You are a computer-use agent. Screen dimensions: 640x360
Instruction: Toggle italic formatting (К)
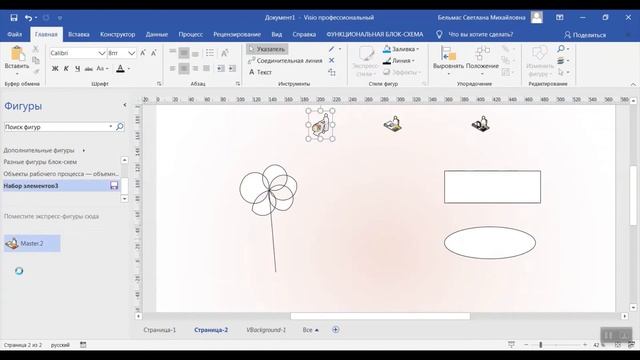66,69
